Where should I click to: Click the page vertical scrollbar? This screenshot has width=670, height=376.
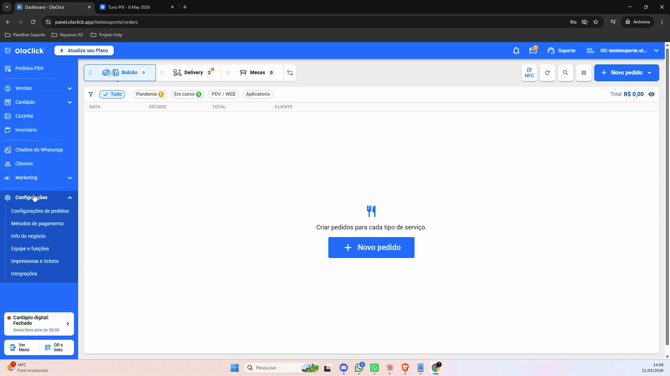tap(667, 196)
